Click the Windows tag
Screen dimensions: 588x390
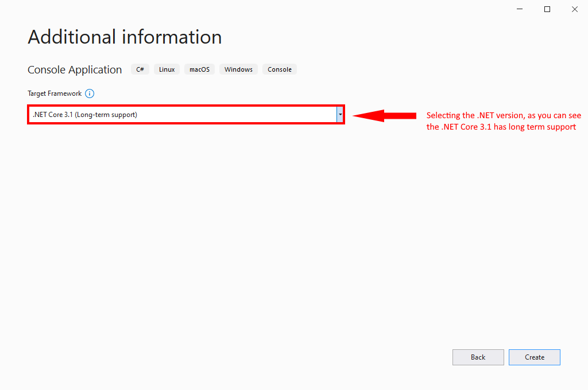[x=238, y=69]
